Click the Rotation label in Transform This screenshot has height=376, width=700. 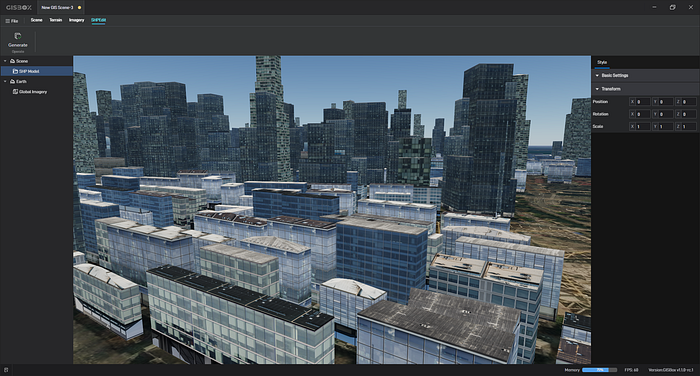[x=600, y=114]
